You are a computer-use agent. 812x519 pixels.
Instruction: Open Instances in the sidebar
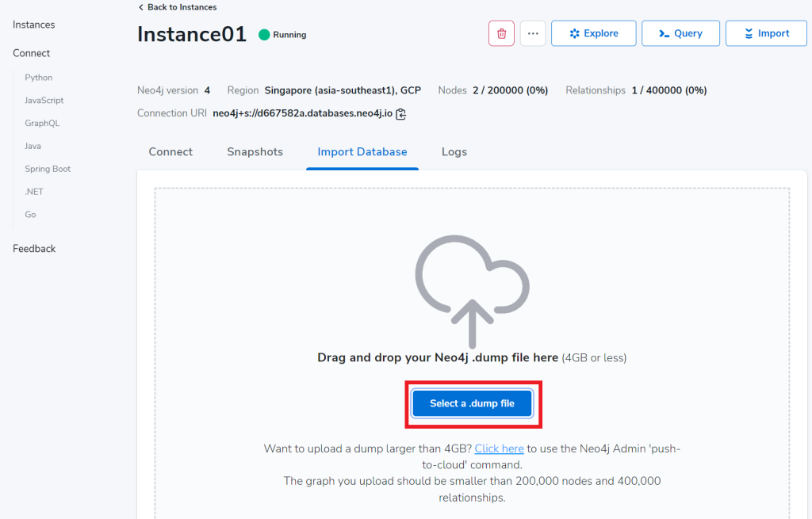[x=34, y=25]
